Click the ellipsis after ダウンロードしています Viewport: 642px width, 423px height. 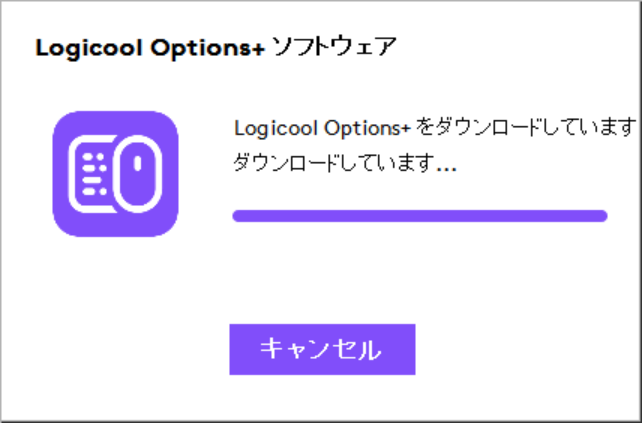click(447, 170)
